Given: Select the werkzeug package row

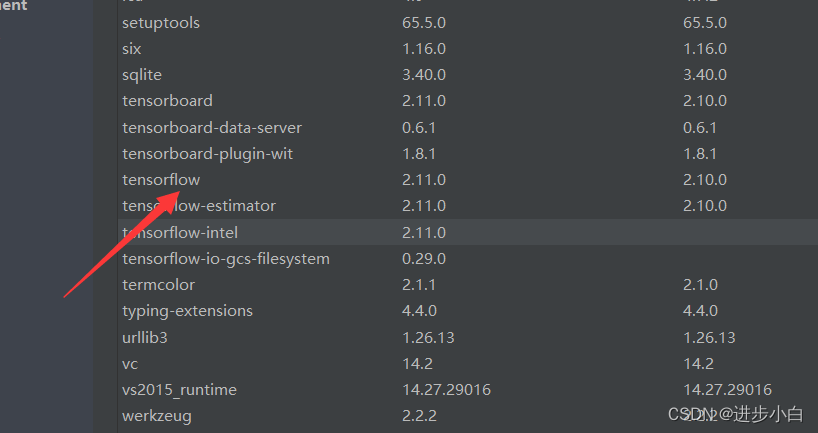Looking at the screenshot, I should [x=156, y=415].
